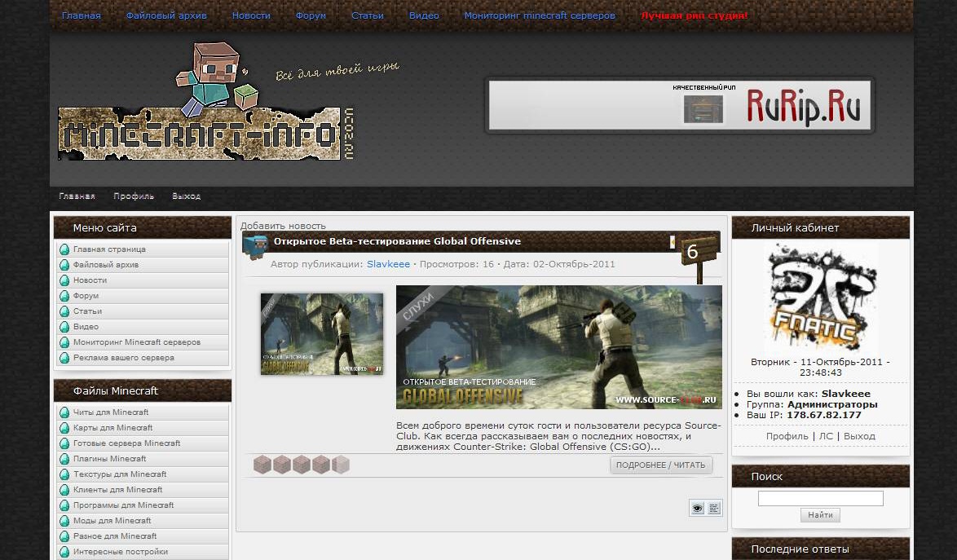The height and width of the screenshot is (560, 957).
Task: Click Выход in the Личный кабинет panel
Action: tap(859, 436)
